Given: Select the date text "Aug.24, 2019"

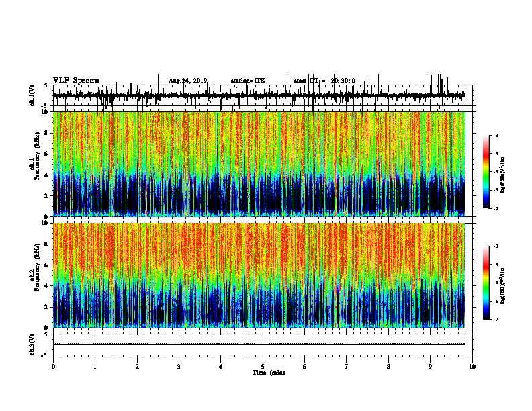Looking at the screenshot, I should (187, 81).
